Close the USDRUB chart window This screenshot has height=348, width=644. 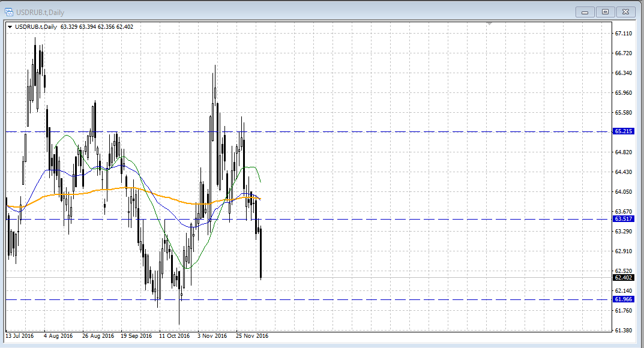click(625, 13)
